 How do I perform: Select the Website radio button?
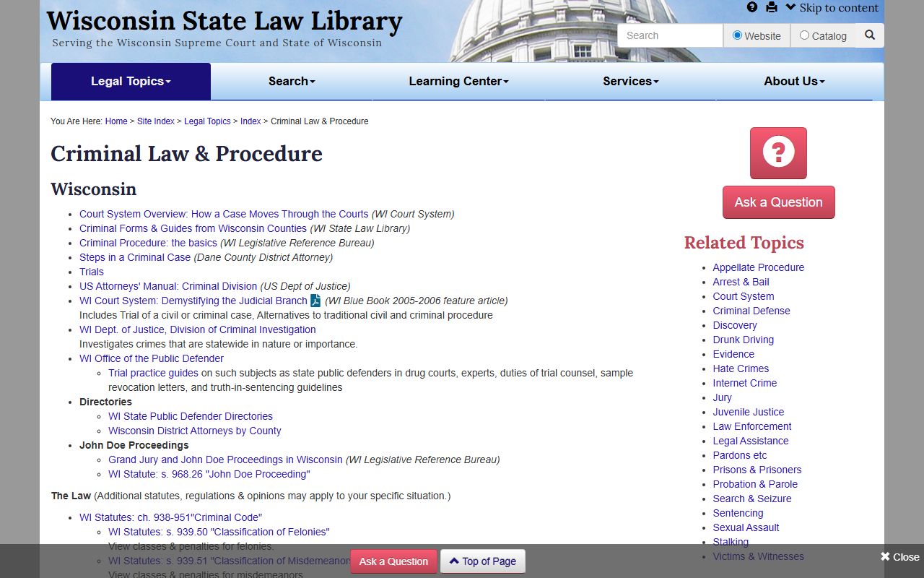click(737, 35)
